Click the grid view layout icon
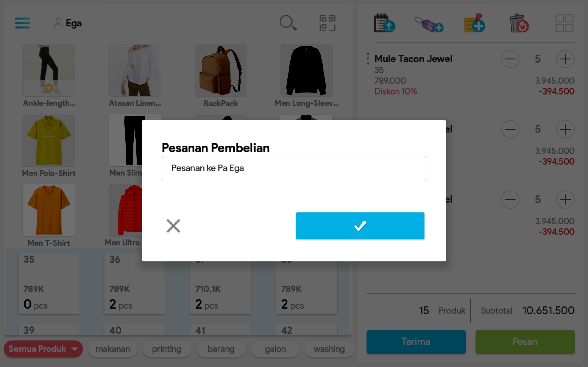588x367 pixels. tap(564, 23)
